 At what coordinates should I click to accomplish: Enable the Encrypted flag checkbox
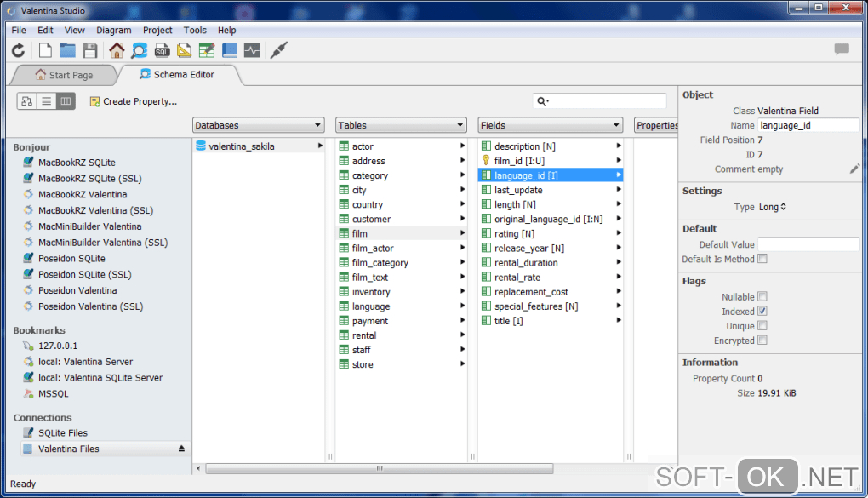(x=762, y=341)
